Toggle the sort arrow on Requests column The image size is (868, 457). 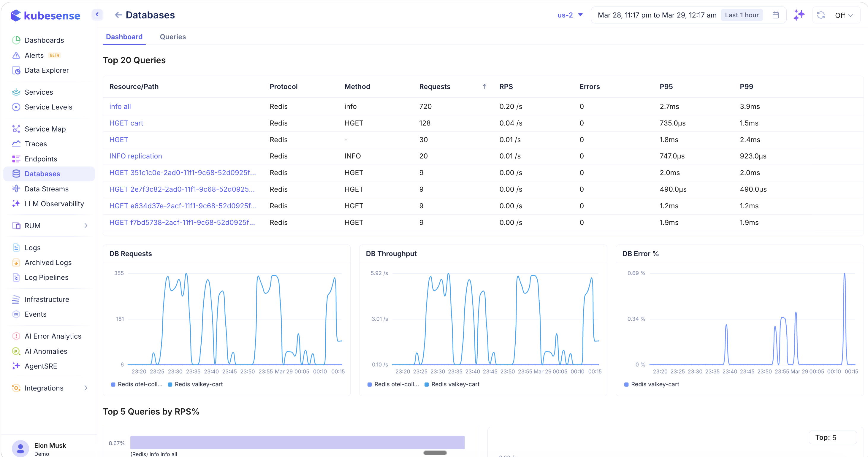click(x=484, y=87)
